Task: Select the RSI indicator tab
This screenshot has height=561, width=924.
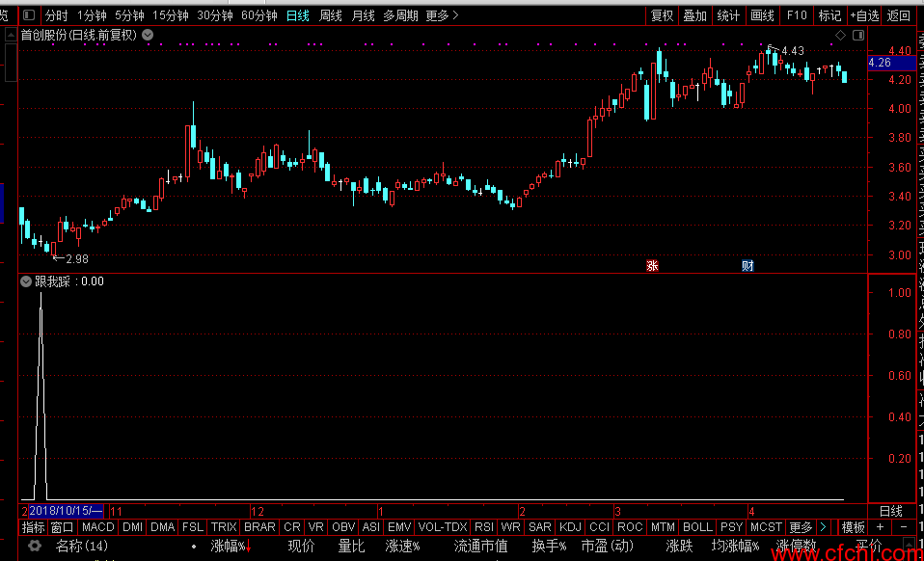Action: pos(484,527)
